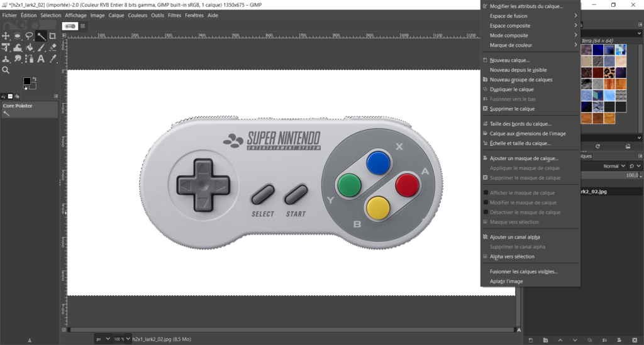644x345 pixels.
Task: Open the Fichier menu
Action: tap(9, 15)
